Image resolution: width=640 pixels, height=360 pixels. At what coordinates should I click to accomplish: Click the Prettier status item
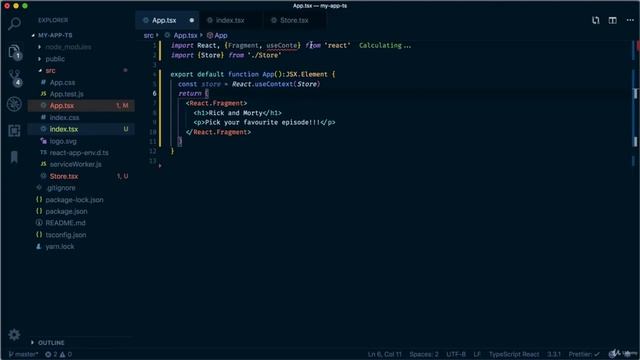584,354
